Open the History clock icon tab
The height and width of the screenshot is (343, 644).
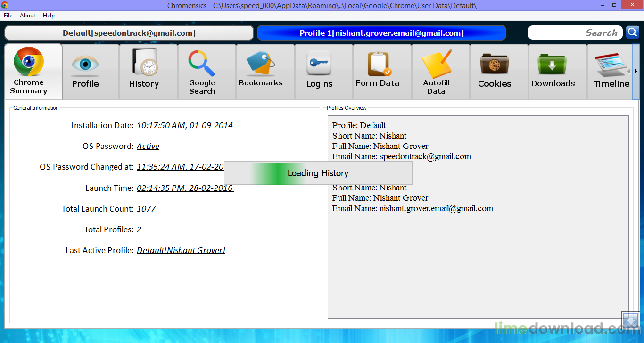149,72
